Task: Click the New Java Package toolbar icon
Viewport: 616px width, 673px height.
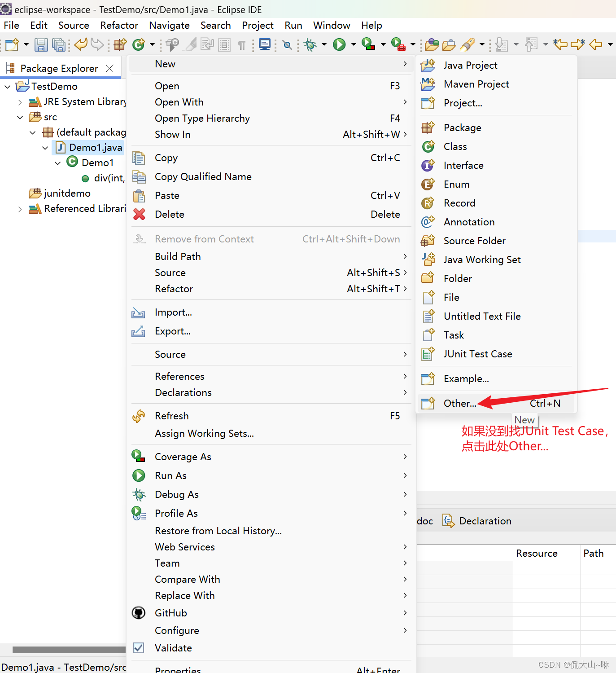Action: click(120, 44)
